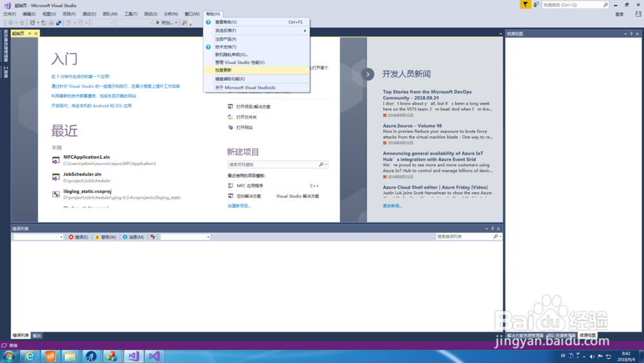Open the 工具(T) menu
This screenshot has height=363, width=644.
click(x=131, y=14)
